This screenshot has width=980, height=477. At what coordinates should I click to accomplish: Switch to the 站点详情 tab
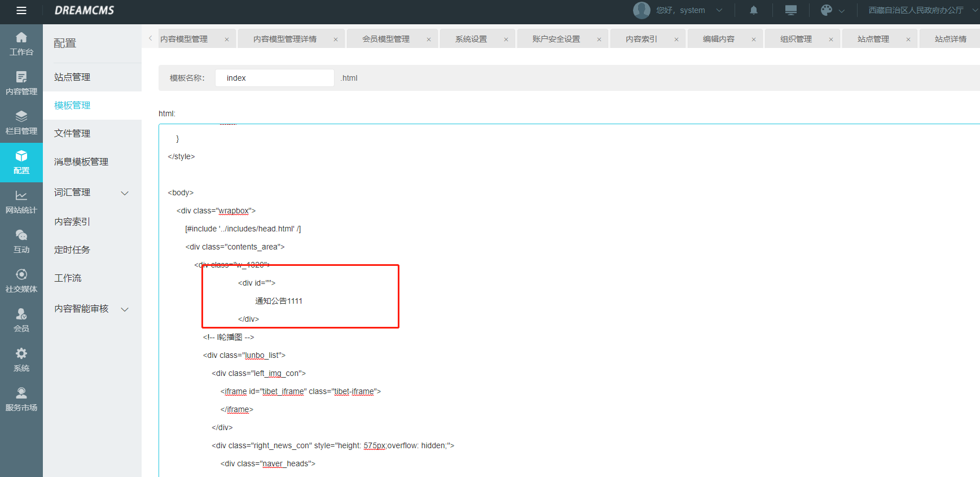pos(951,39)
